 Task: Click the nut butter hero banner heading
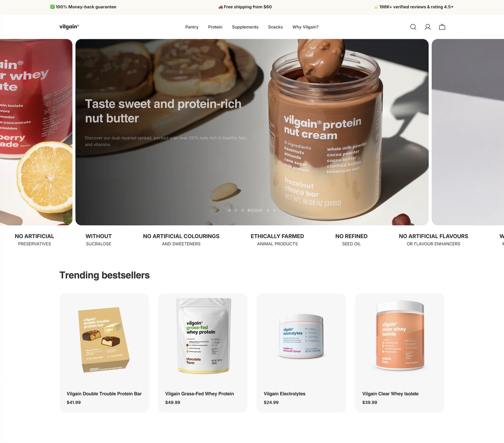click(163, 111)
